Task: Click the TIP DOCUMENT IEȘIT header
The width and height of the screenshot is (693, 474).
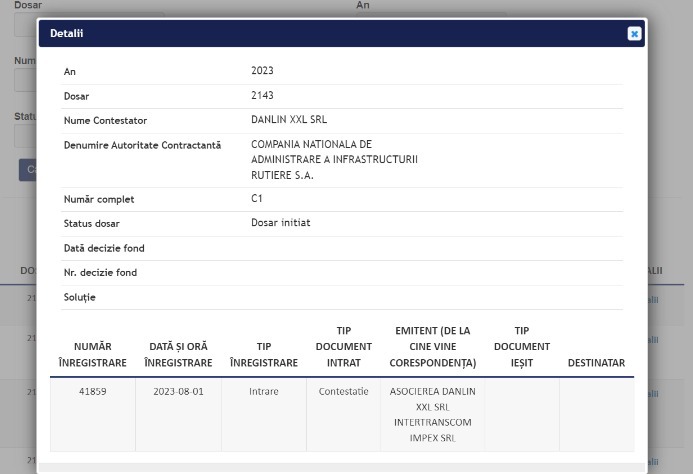Action: (x=522, y=347)
